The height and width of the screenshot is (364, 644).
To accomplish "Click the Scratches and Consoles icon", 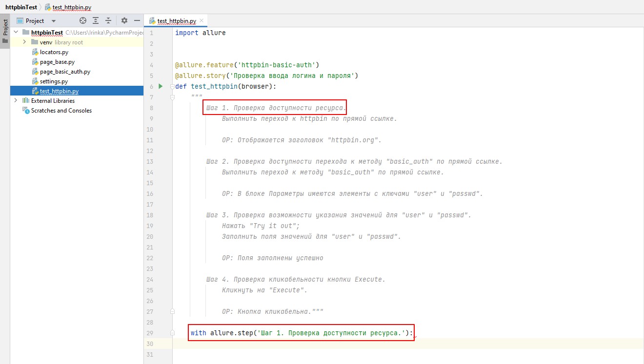I will (26, 111).
